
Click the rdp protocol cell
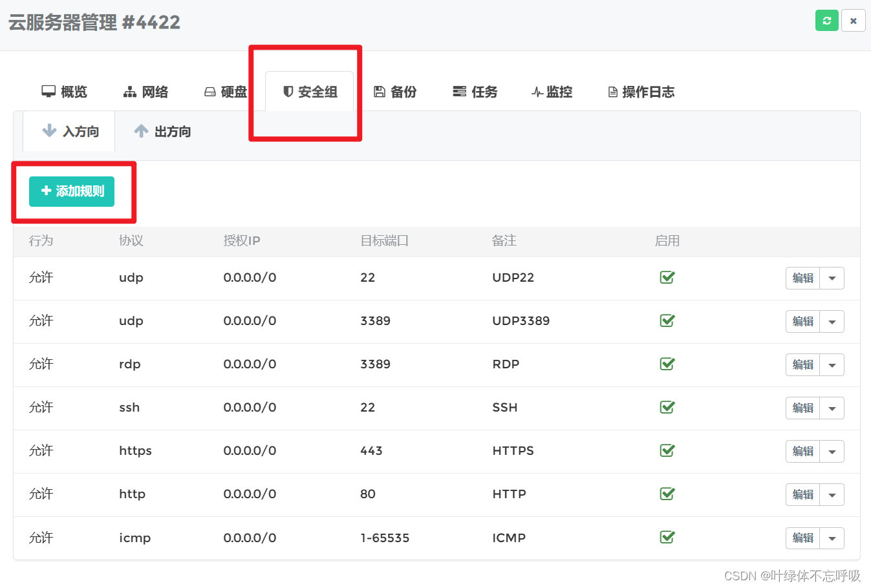pos(130,364)
